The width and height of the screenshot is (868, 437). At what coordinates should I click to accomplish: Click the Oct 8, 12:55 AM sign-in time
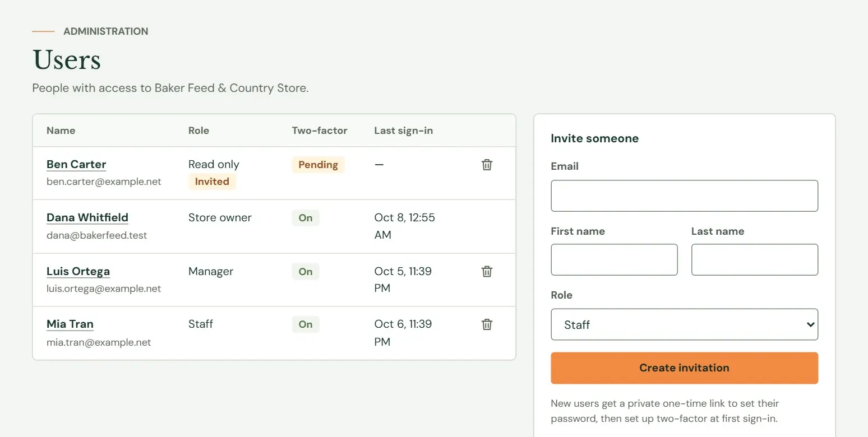[x=404, y=226]
